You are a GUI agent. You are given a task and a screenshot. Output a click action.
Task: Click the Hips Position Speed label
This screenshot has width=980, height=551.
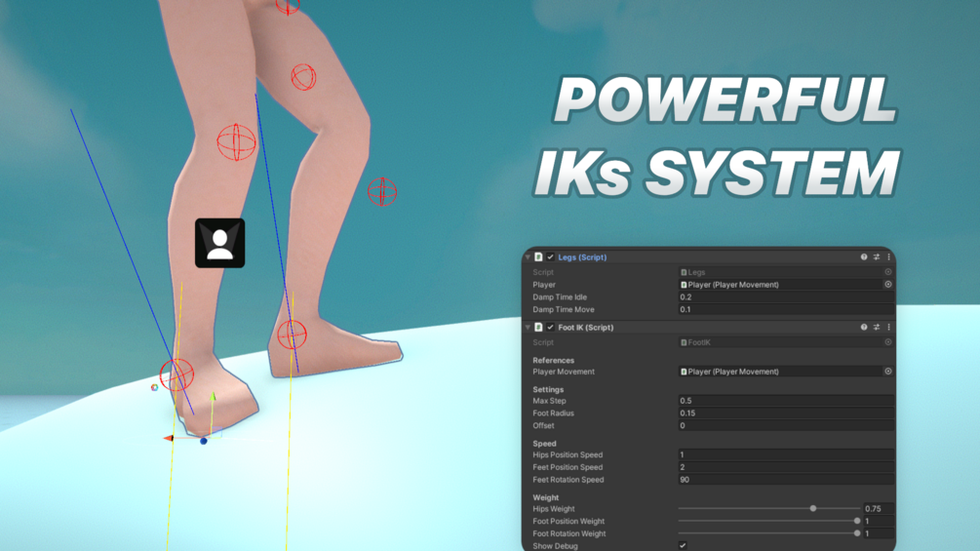point(568,454)
